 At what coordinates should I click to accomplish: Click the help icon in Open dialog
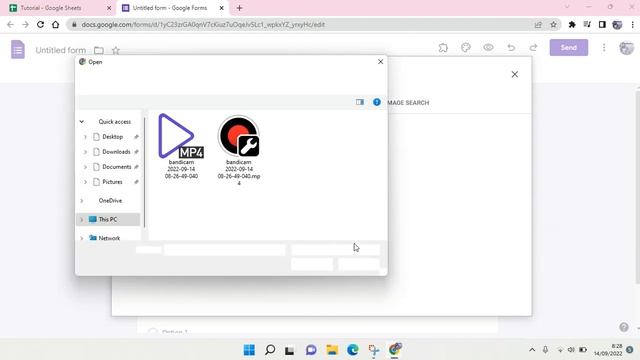[377, 102]
